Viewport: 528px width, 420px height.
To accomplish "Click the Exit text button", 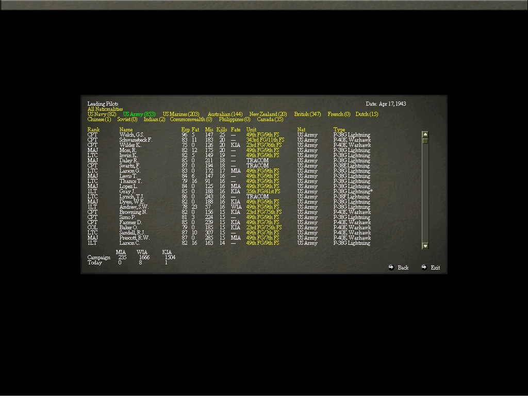I will pos(435,268).
